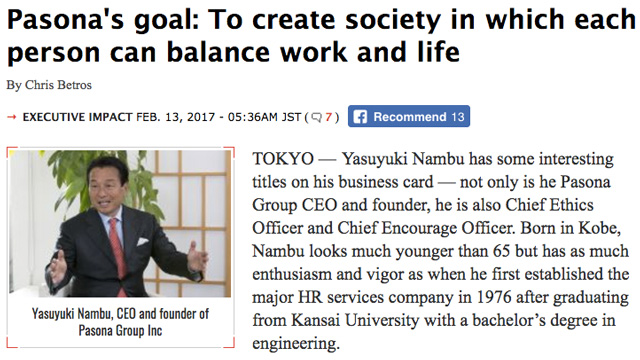640x360 pixels.
Task: Click the word engineering at the paragraph end
Action: click(x=296, y=344)
